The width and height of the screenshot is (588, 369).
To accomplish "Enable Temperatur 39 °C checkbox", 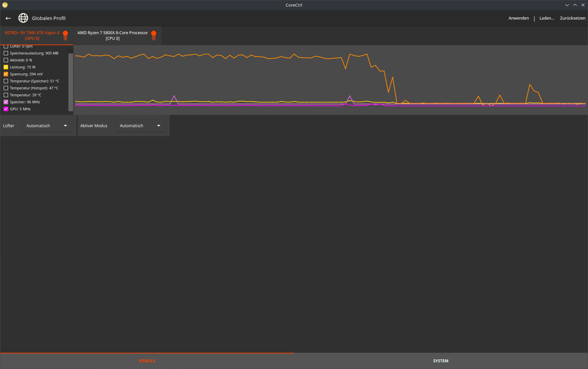I will coord(6,95).
